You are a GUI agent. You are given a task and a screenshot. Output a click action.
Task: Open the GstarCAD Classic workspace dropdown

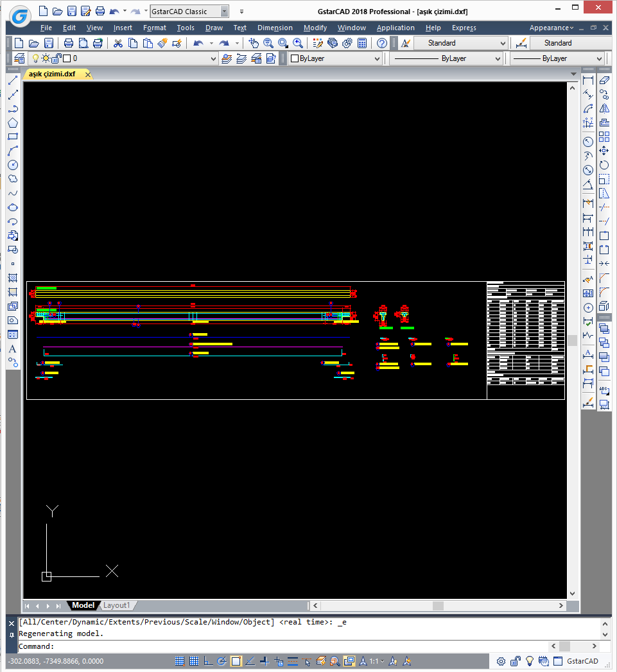tap(224, 12)
